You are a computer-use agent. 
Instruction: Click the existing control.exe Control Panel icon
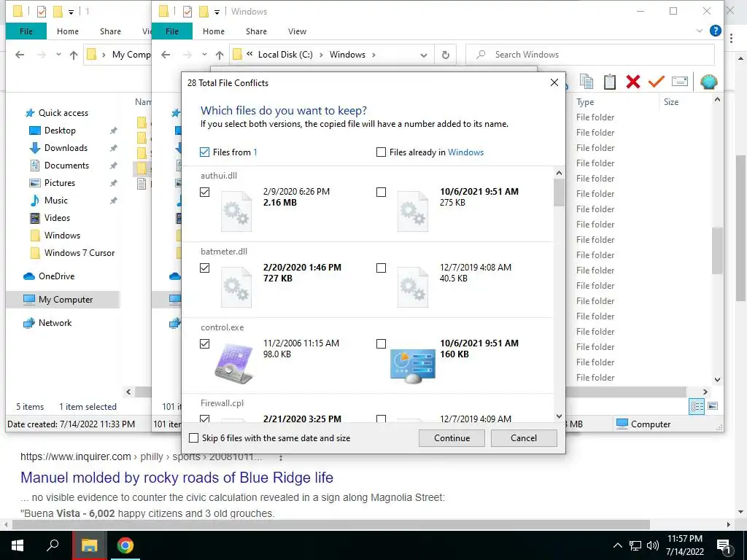tap(413, 366)
